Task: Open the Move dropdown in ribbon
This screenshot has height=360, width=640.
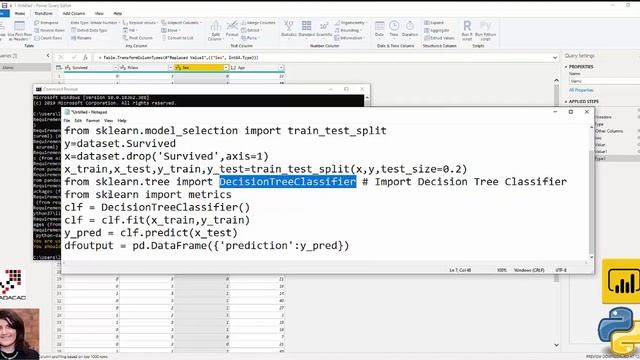Action: [x=171, y=30]
